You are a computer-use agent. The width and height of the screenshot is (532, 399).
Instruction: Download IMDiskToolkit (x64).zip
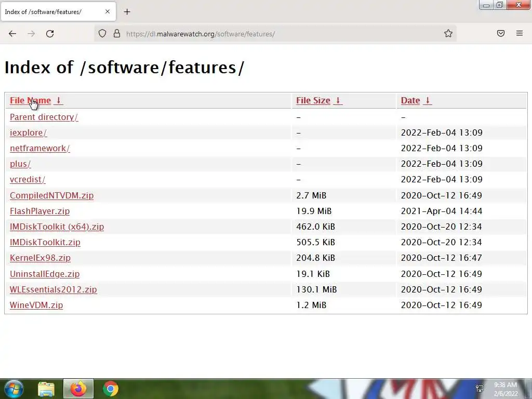(57, 227)
